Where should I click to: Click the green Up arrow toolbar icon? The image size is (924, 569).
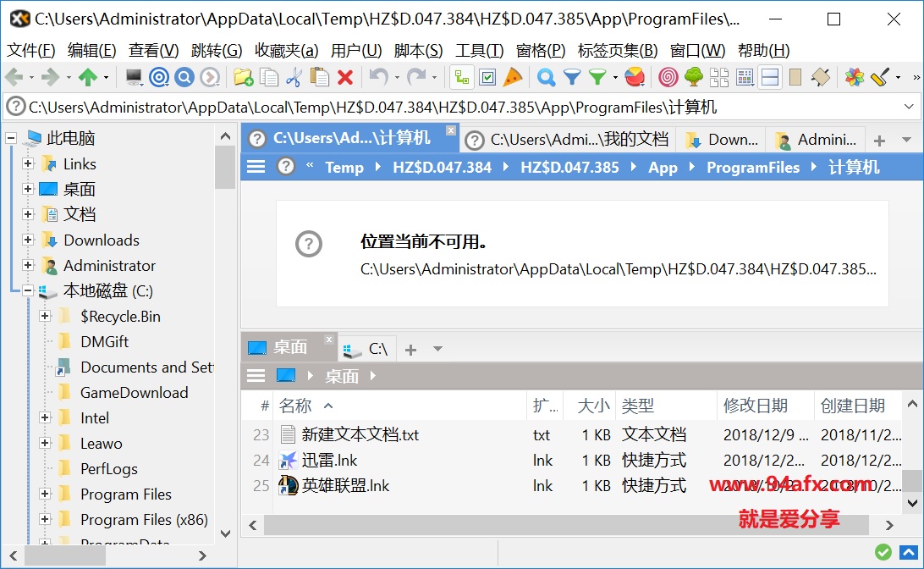[x=88, y=77]
